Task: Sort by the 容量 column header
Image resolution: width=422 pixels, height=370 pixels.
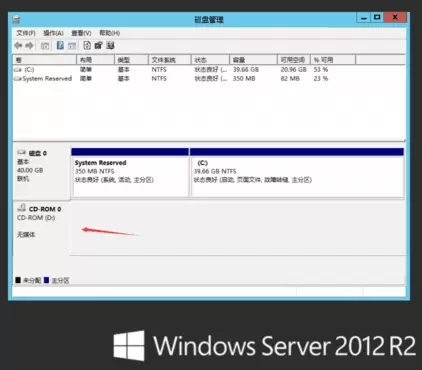Action: [x=253, y=60]
